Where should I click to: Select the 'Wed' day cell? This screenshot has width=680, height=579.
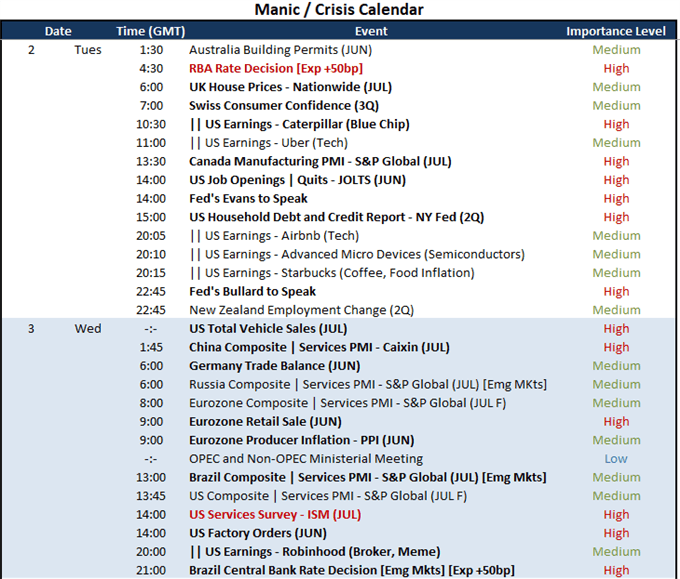88,329
